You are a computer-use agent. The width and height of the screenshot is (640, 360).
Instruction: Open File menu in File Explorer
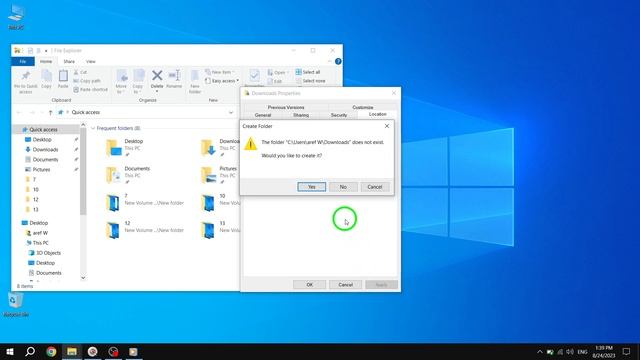pos(23,61)
